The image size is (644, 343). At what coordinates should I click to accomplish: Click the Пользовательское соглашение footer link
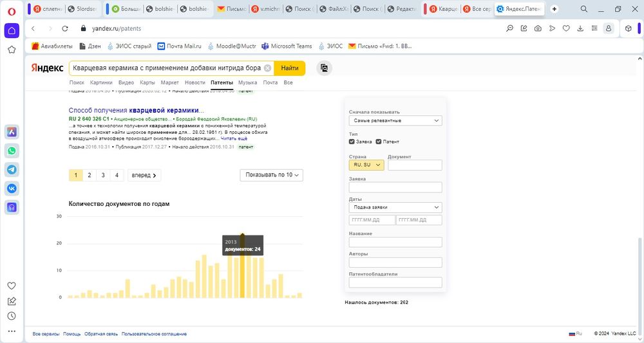(x=154, y=334)
